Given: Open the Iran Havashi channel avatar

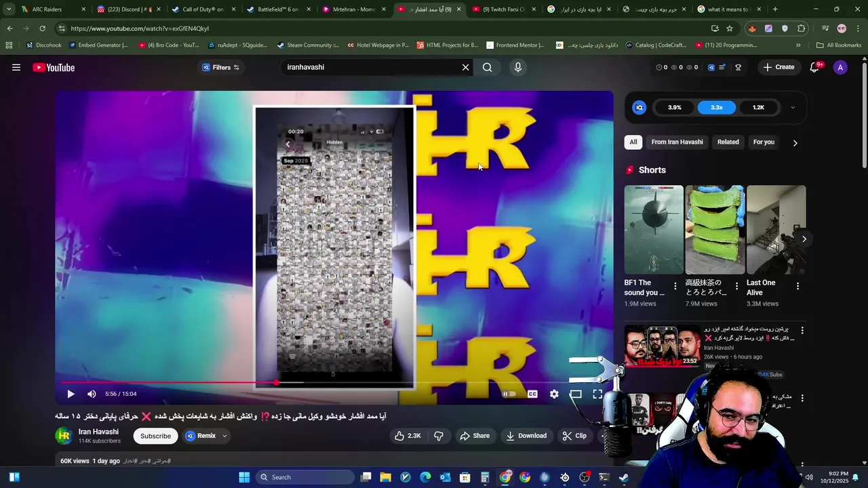Looking at the screenshot, I should point(64,436).
